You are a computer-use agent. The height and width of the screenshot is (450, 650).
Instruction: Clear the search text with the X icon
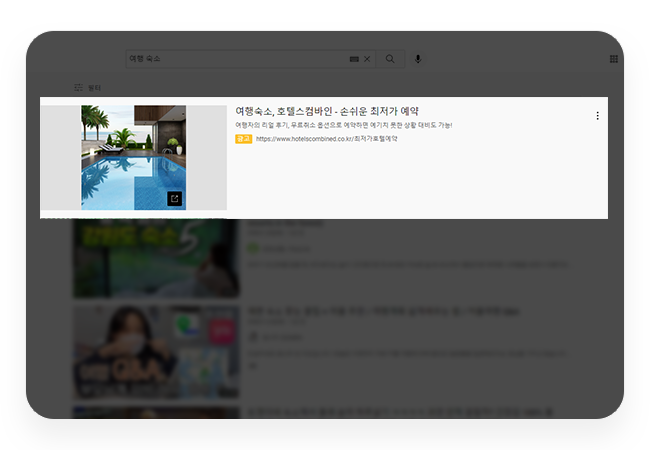pos(367,60)
